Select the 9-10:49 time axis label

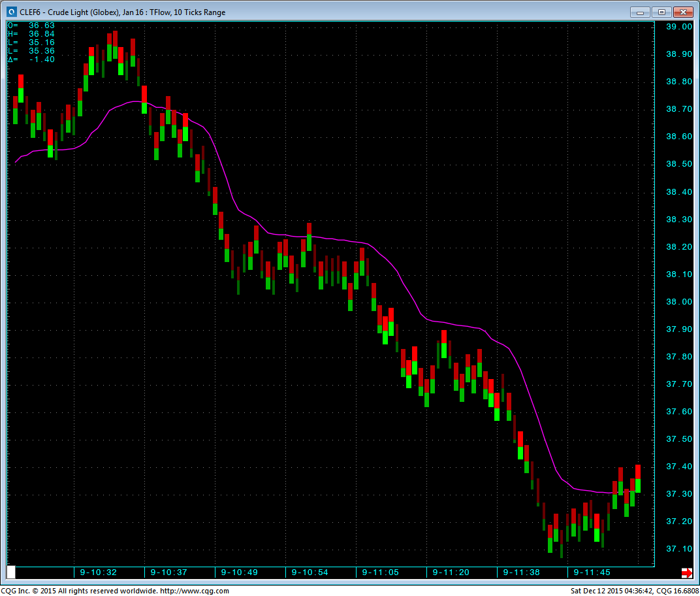[239, 572]
